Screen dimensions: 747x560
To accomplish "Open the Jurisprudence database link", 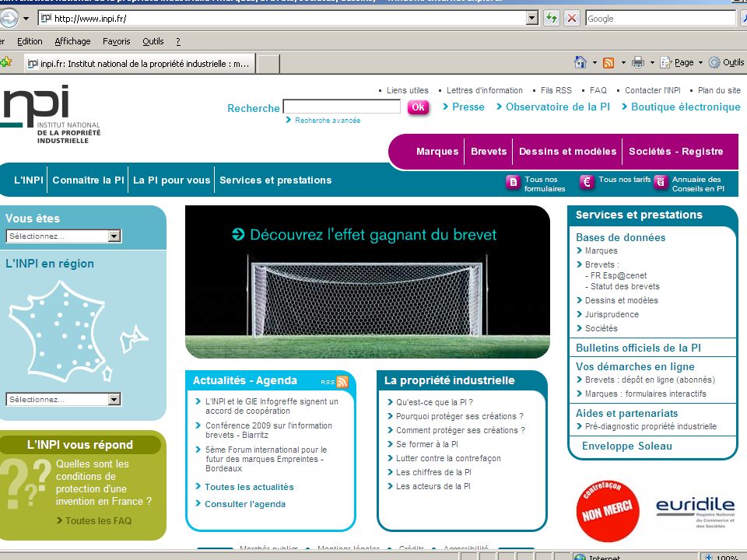I will coord(612,314).
